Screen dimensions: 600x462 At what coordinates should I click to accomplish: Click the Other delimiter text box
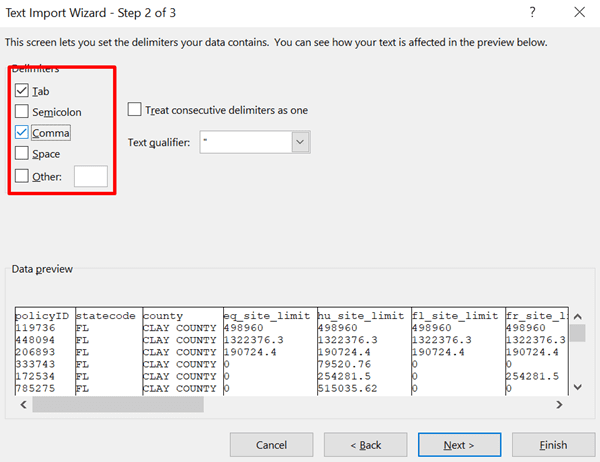coord(90,176)
